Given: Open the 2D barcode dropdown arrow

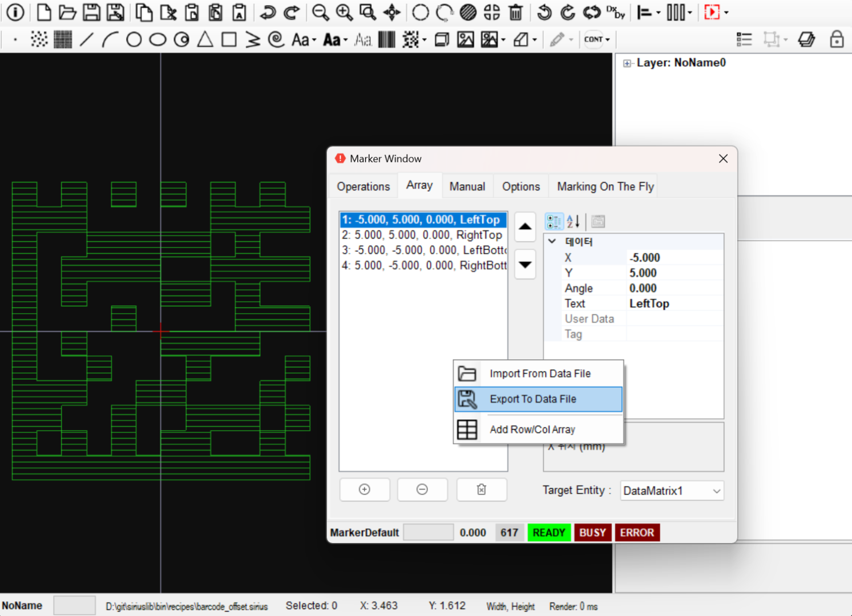Looking at the screenshot, I should [x=425, y=39].
